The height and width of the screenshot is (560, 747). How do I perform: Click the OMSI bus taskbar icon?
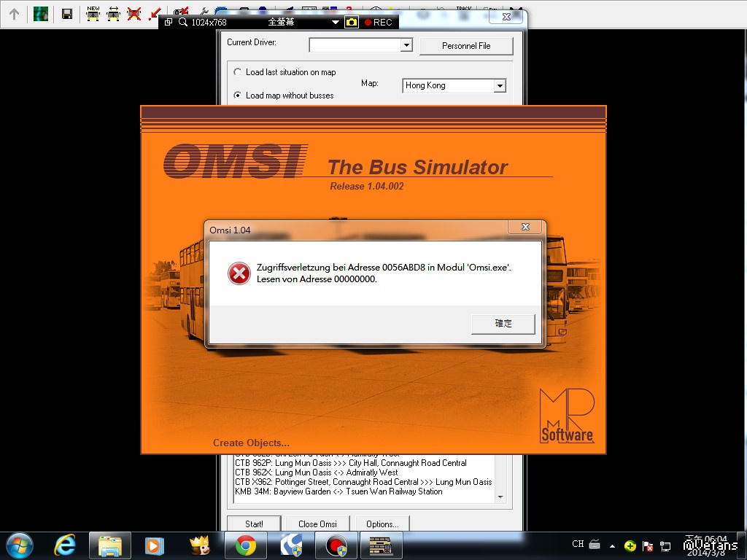coord(381,545)
